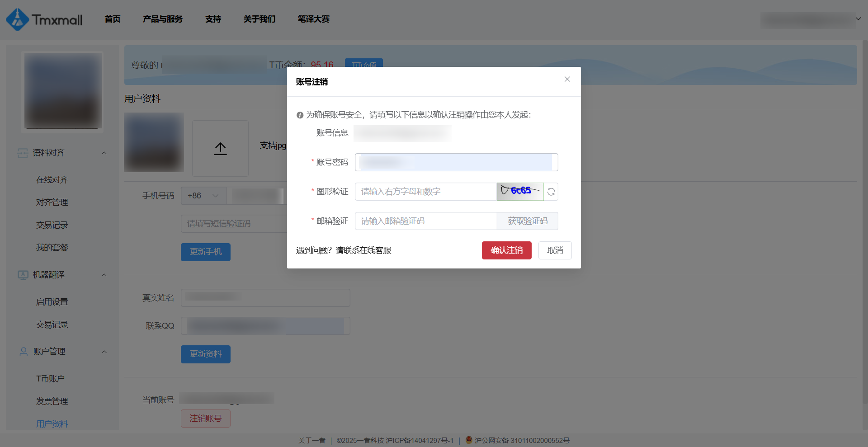Refresh the captcha image icon
The image size is (868, 447).
pos(551,192)
